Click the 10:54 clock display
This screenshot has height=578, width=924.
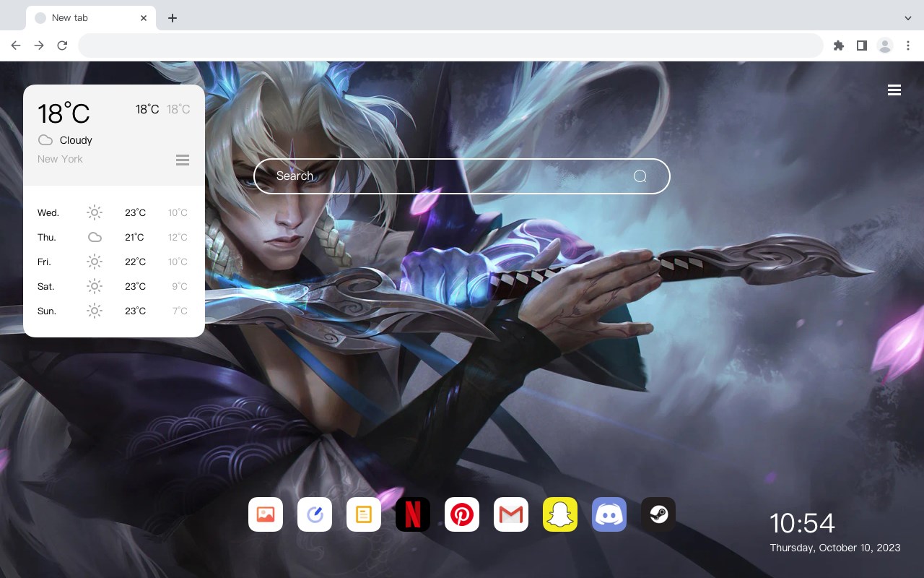click(802, 523)
